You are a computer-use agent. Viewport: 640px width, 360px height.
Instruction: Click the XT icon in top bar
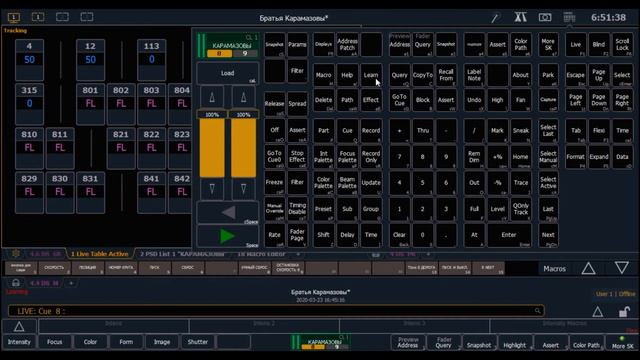[x=520, y=17]
